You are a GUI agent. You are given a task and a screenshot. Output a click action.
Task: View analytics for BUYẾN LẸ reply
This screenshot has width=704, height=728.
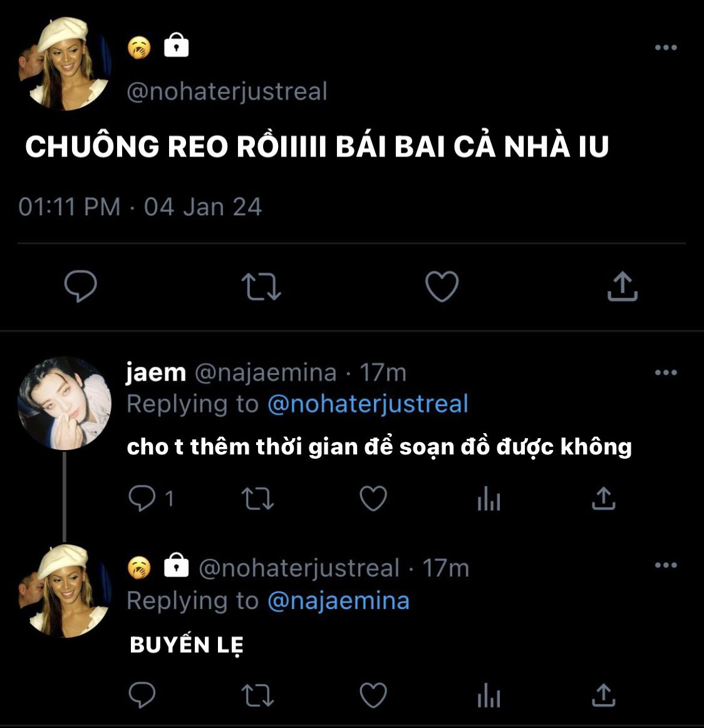click(489, 695)
